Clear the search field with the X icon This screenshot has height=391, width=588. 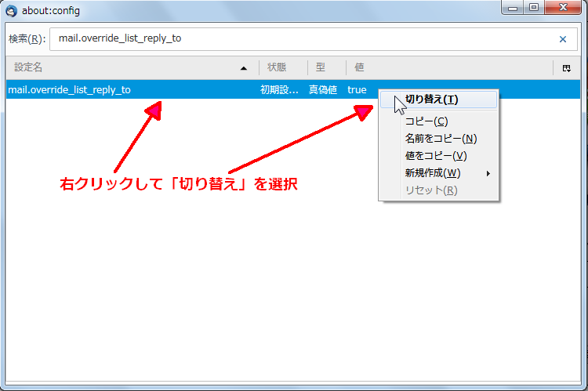tap(562, 39)
